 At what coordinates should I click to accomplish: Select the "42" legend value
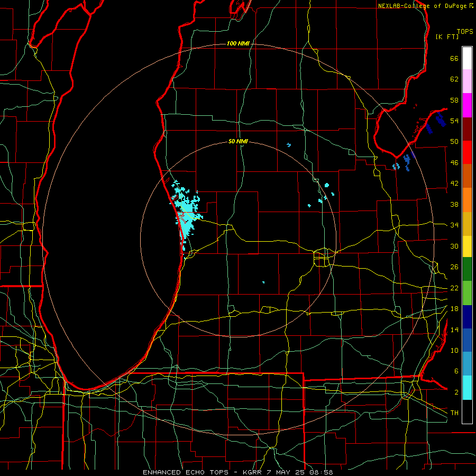point(454,184)
